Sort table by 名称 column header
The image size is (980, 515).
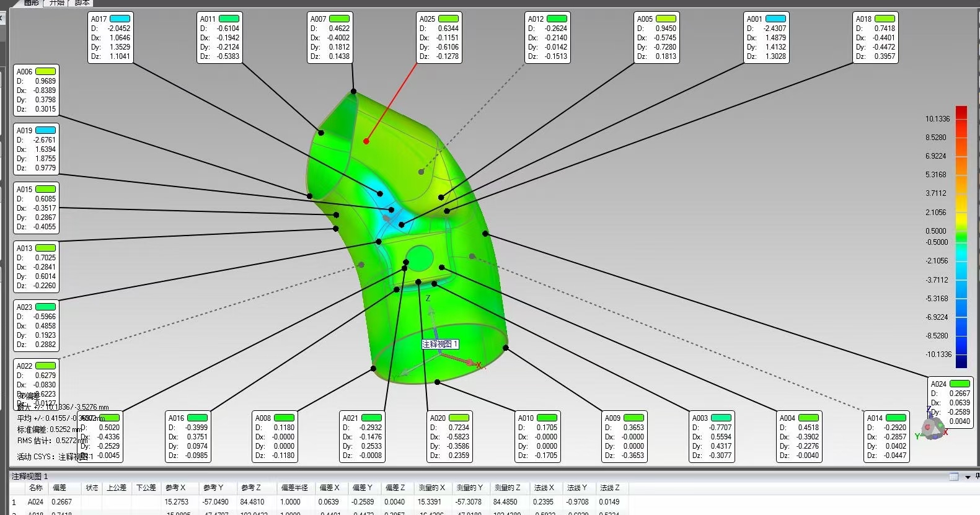(36, 488)
